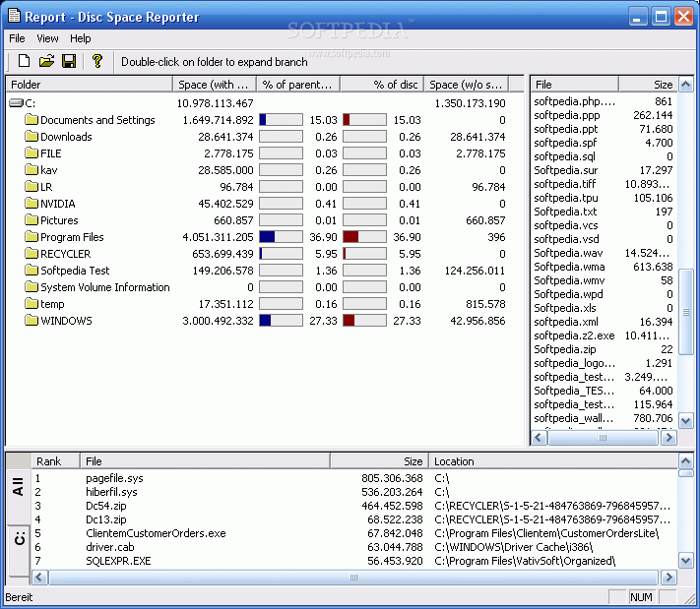Select softpedia.xml in file list

(566, 322)
